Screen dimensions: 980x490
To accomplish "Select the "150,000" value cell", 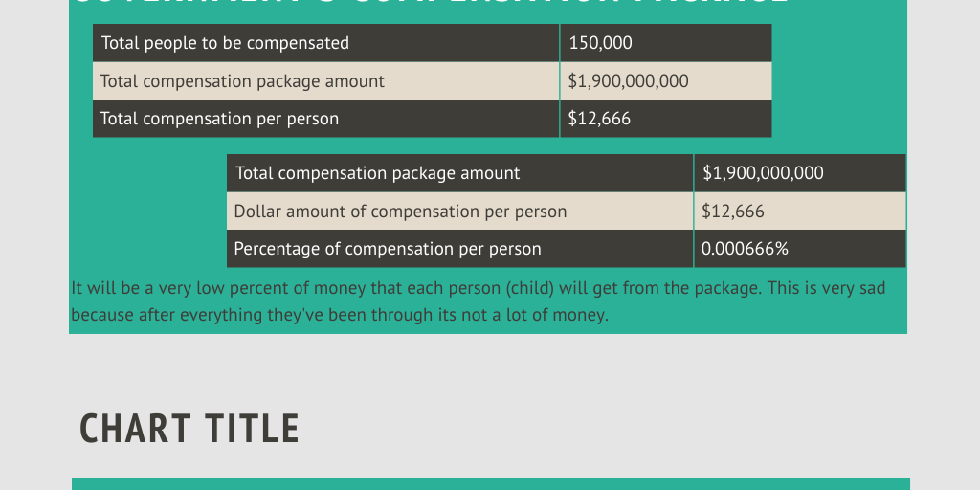I will [600, 43].
